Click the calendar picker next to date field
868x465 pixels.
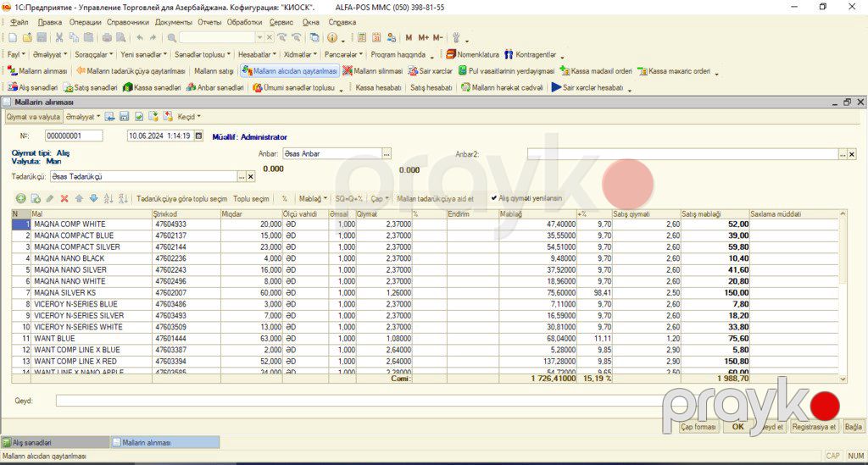point(199,136)
